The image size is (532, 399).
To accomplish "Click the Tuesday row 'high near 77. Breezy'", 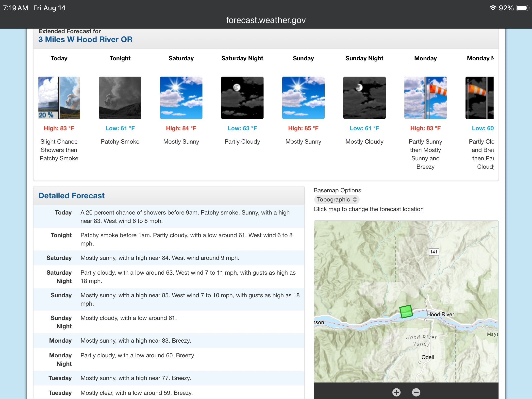I will [x=169, y=378].
